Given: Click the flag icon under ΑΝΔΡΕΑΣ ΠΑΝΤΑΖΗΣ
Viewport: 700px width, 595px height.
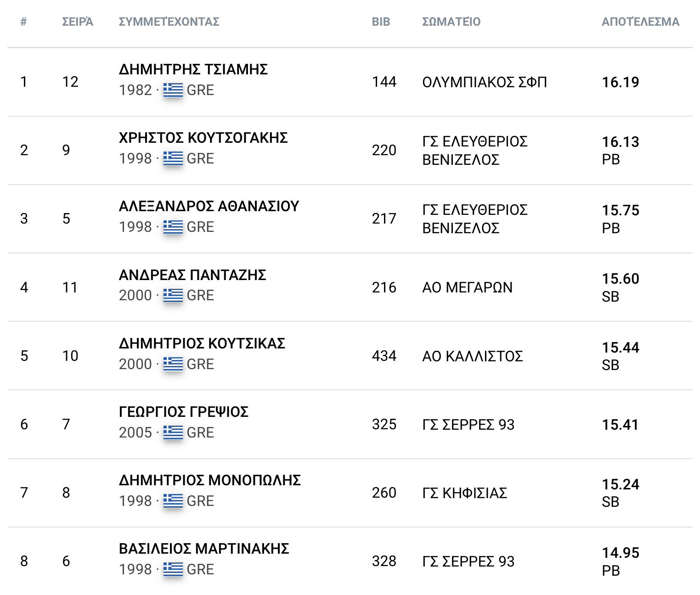Looking at the screenshot, I should (x=173, y=295).
